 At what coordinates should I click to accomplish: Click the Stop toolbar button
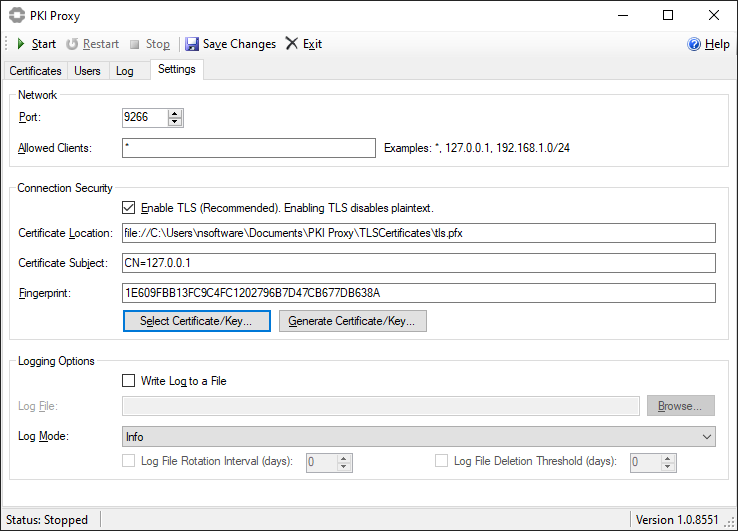pos(150,44)
